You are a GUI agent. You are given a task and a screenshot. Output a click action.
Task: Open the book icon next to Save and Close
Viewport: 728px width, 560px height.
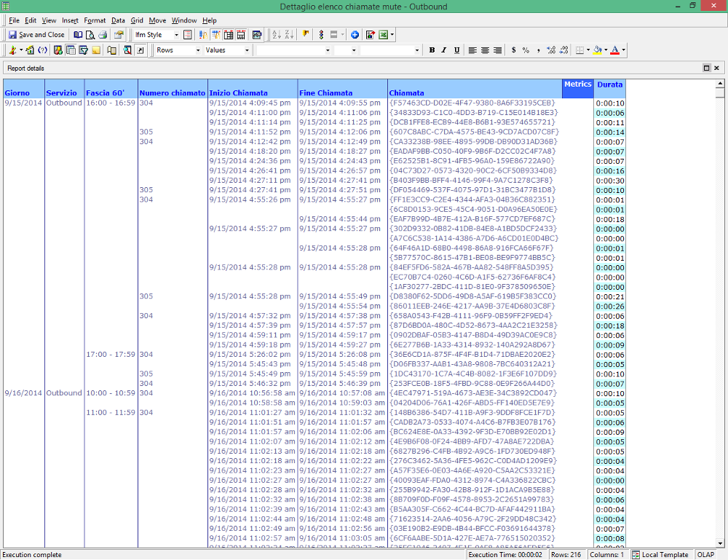(x=78, y=35)
